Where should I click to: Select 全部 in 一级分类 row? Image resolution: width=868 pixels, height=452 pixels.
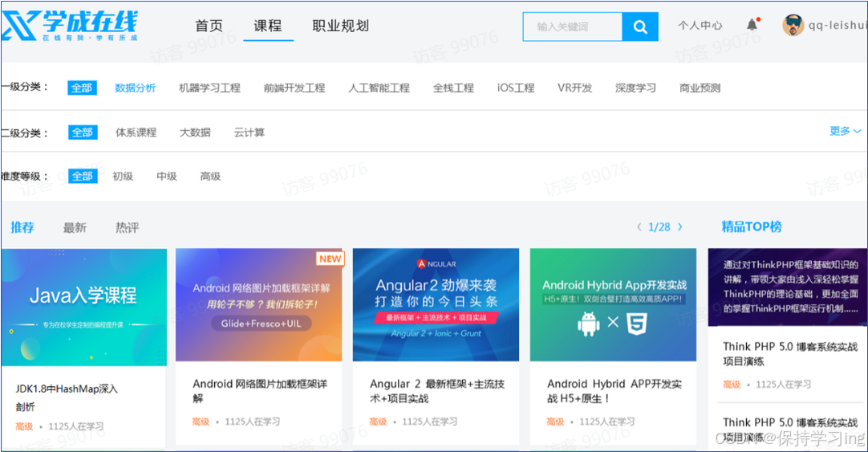82,88
